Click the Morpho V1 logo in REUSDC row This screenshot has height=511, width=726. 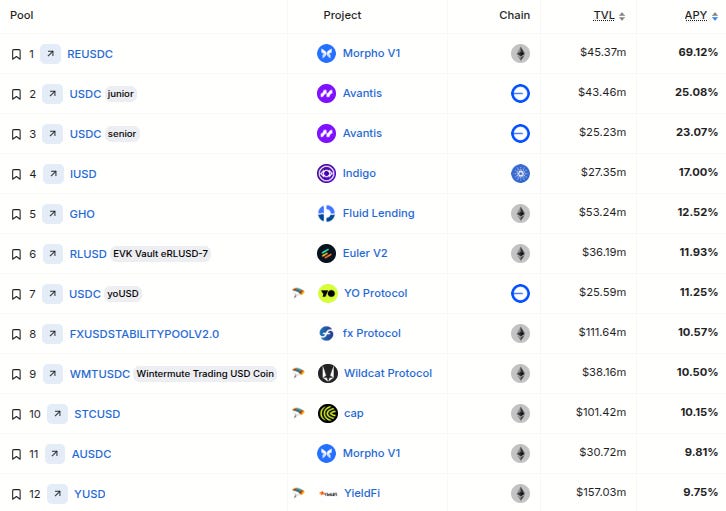[326, 53]
